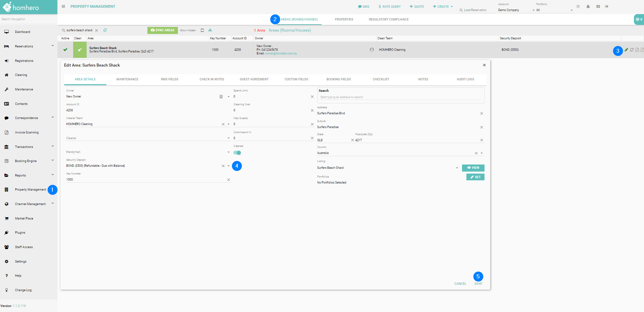Open the hamburger menu icon

(x=63, y=6)
